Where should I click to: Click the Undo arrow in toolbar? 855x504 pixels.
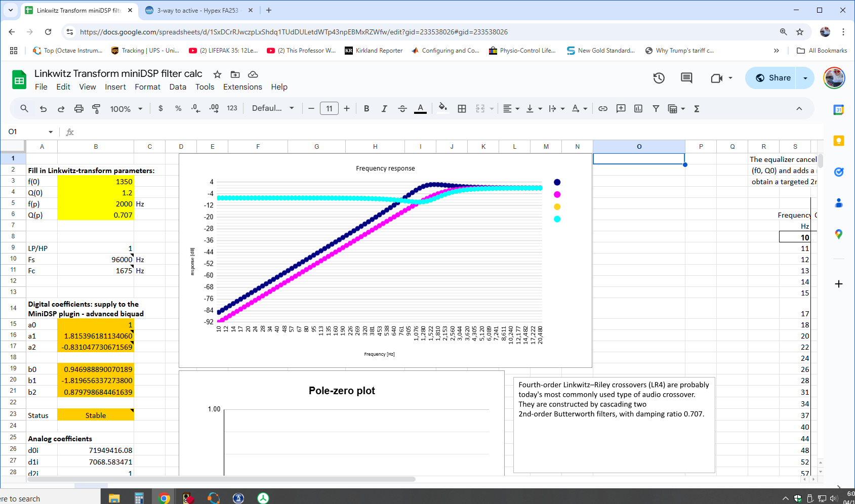coord(44,108)
